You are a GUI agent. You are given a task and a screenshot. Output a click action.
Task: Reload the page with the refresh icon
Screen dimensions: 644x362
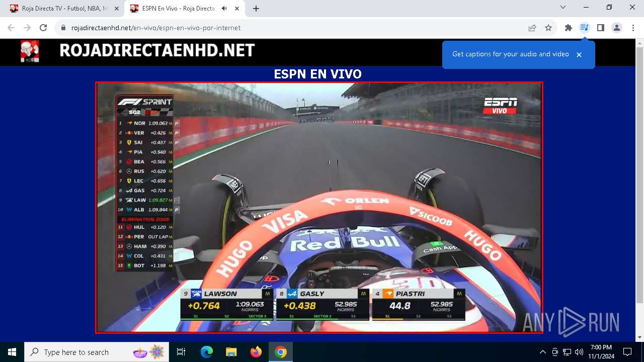[x=43, y=28]
